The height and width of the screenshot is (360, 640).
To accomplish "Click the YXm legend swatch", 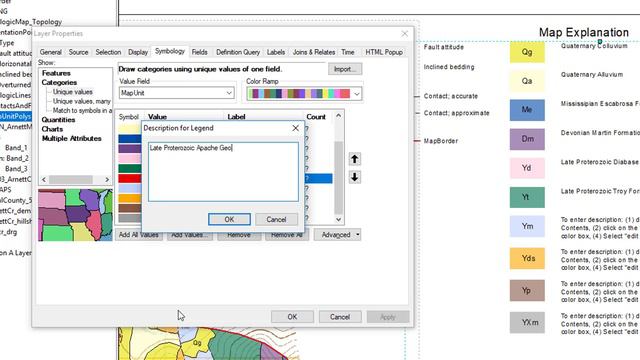I will [x=527, y=322].
